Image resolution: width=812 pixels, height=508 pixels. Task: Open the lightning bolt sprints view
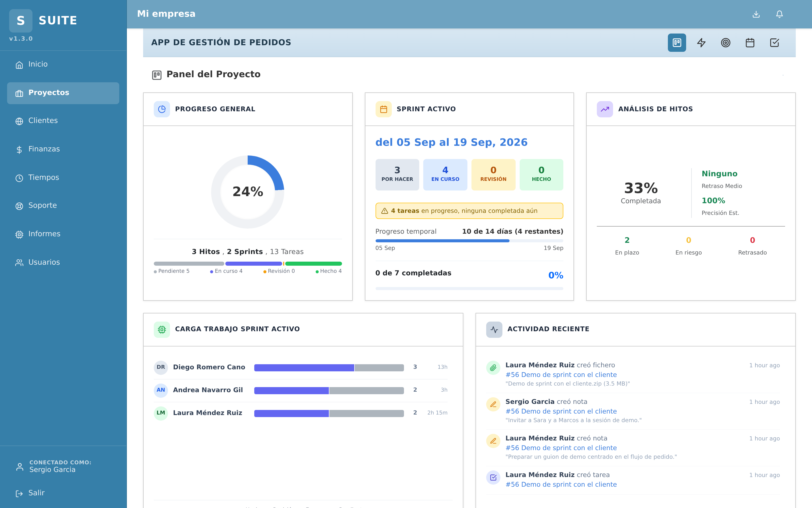(701, 43)
